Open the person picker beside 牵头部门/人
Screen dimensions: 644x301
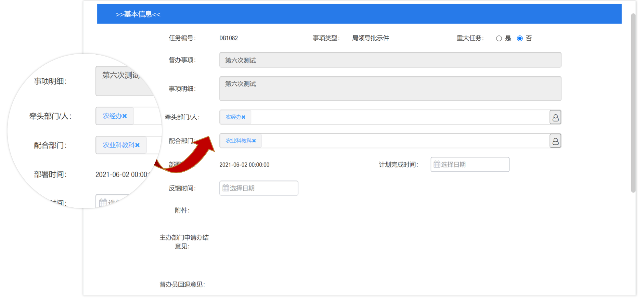click(556, 117)
